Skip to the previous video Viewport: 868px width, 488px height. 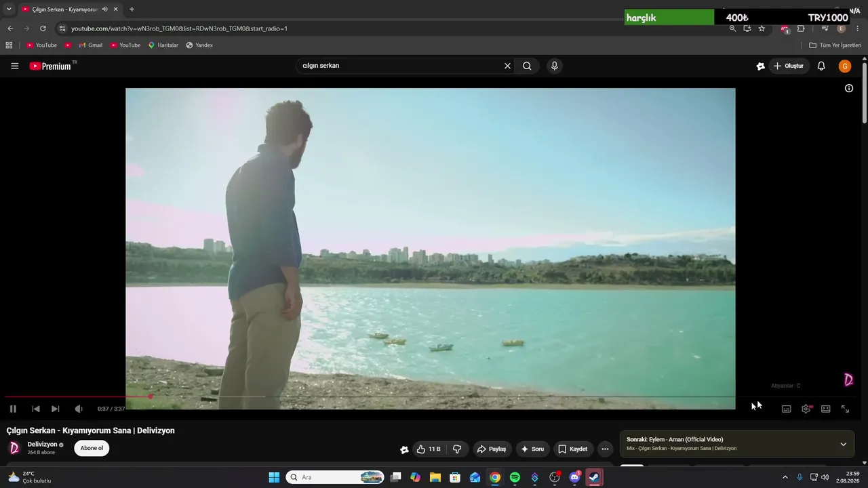click(x=36, y=409)
